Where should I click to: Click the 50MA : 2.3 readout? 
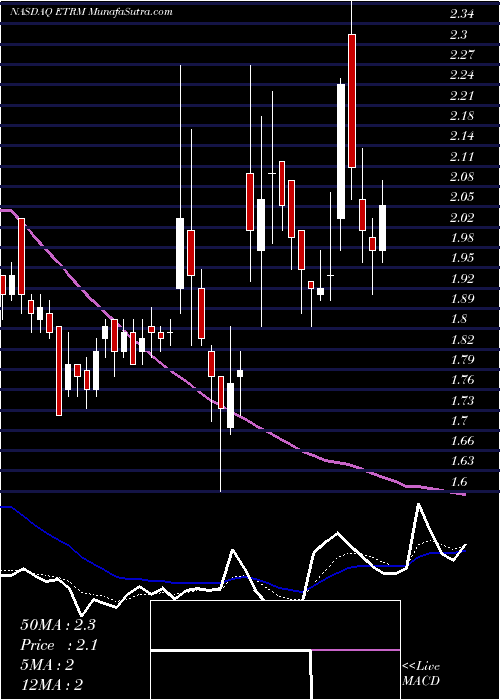58,625
